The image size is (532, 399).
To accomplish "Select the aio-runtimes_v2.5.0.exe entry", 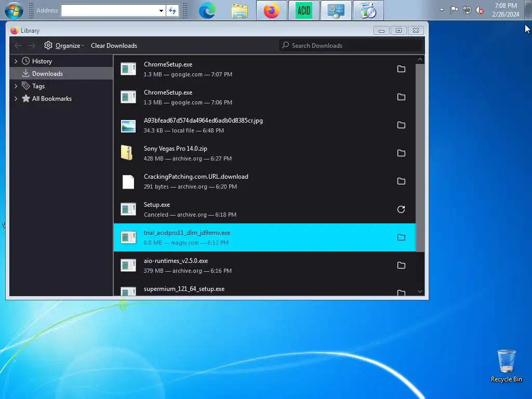I will (x=264, y=265).
